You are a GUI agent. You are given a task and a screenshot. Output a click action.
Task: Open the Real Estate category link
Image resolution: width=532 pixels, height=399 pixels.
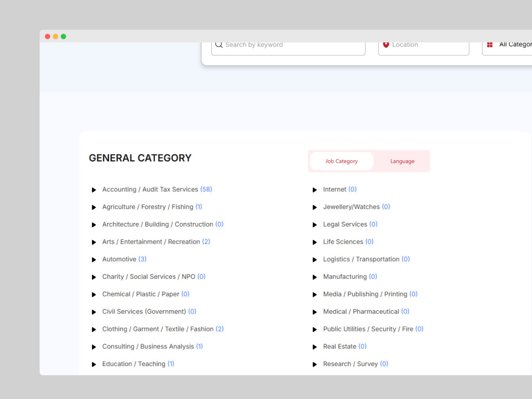345,346
